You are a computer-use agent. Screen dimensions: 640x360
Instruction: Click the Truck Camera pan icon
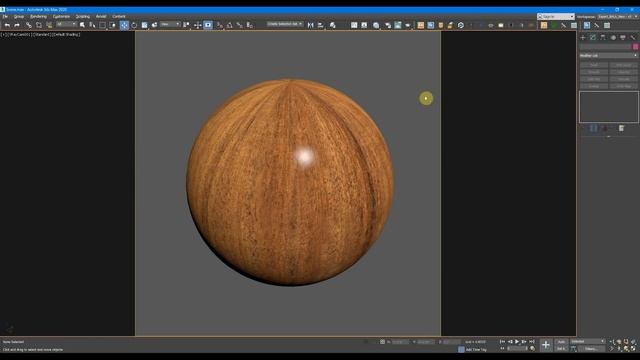[619, 349]
